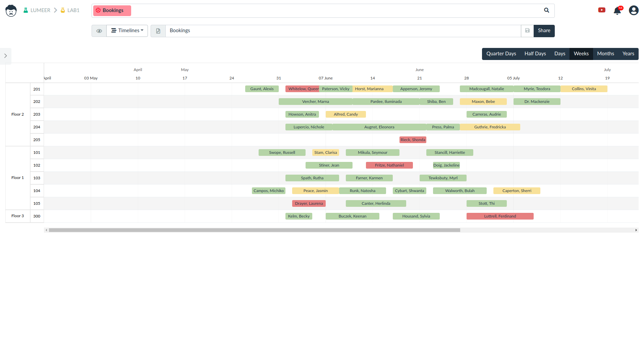Click the Share button
The height and width of the screenshot is (362, 644).
544,31
